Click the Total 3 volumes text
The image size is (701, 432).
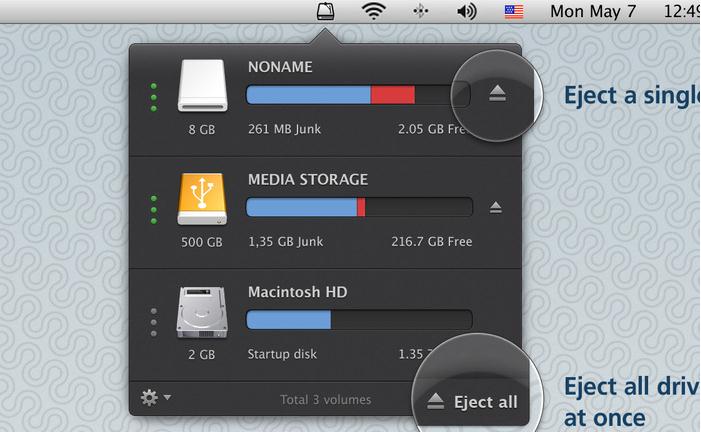pyautogui.click(x=325, y=399)
